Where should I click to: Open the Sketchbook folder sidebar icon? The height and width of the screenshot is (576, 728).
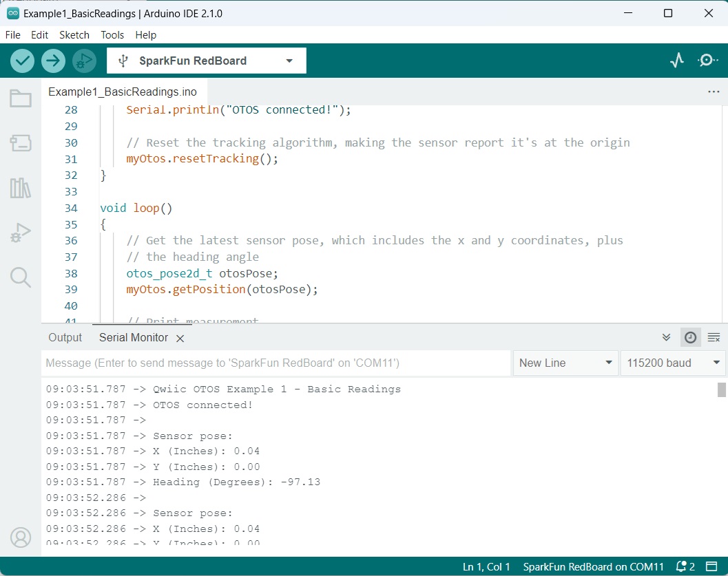click(21, 99)
